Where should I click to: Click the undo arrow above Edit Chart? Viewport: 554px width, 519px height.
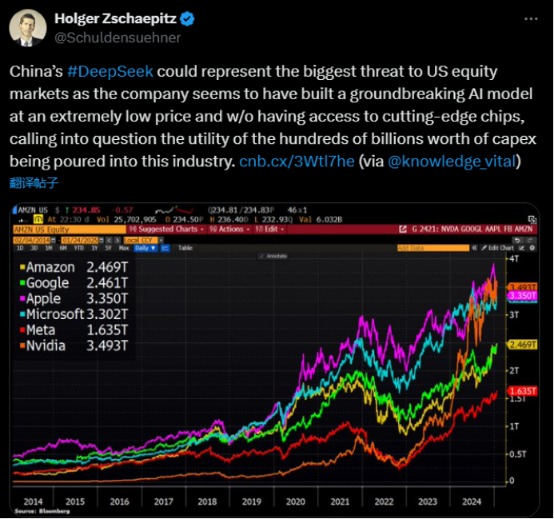pos(518,240)
